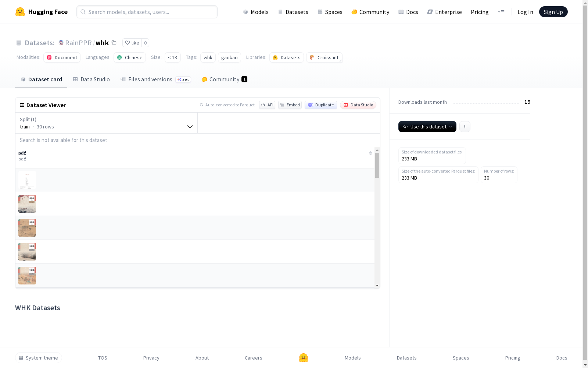Click the Dataset Viewer title
Screen dimensions: 588x368
click(x=46, y=105)
